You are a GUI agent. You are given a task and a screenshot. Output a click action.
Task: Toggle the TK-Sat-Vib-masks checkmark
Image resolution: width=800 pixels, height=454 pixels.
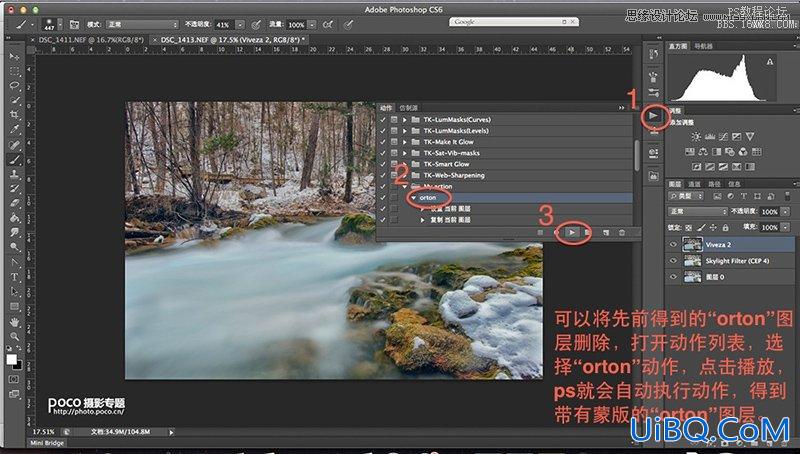pos(383,153)
